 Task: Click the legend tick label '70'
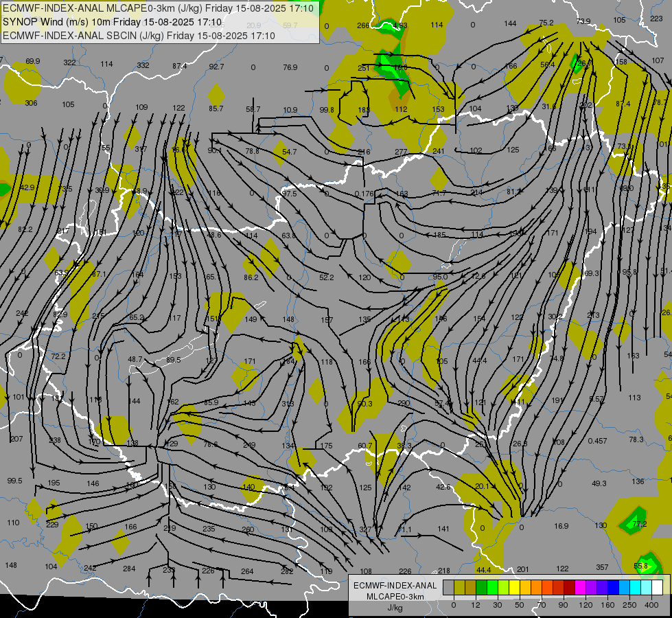542,605
